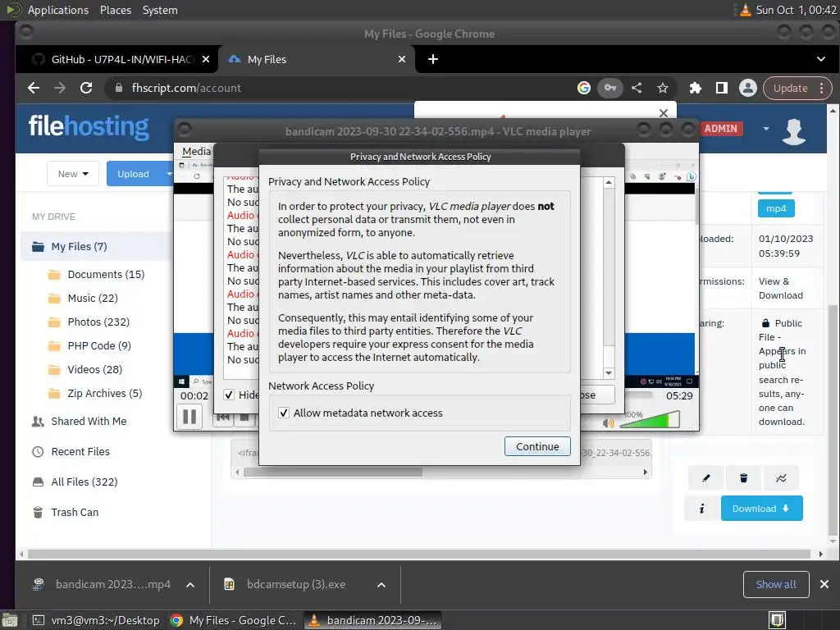
Task: Click the trash delete file icon
Action: coord(743,478)
